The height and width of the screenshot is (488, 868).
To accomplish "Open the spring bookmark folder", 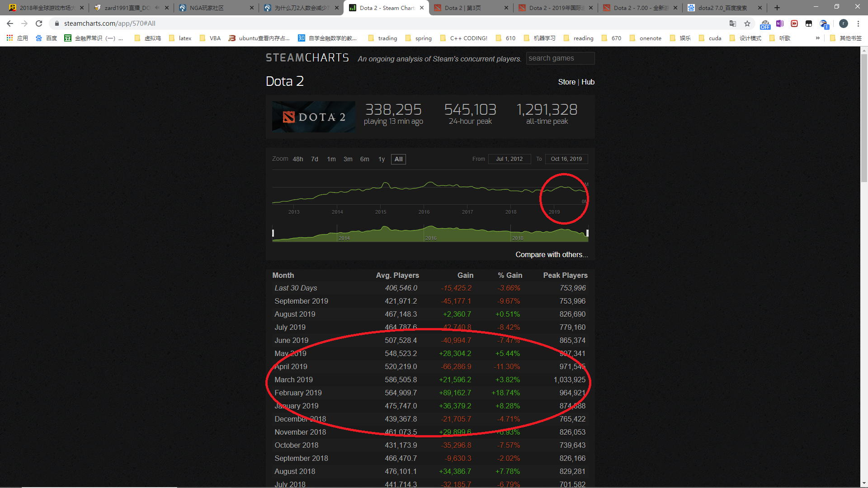I will [419, 38].
